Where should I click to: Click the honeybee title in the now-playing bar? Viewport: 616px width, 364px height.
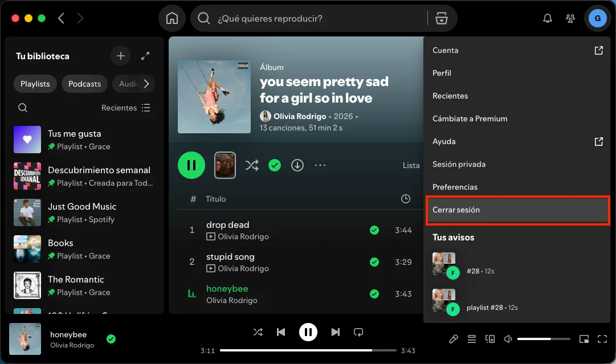coord(68,334)
